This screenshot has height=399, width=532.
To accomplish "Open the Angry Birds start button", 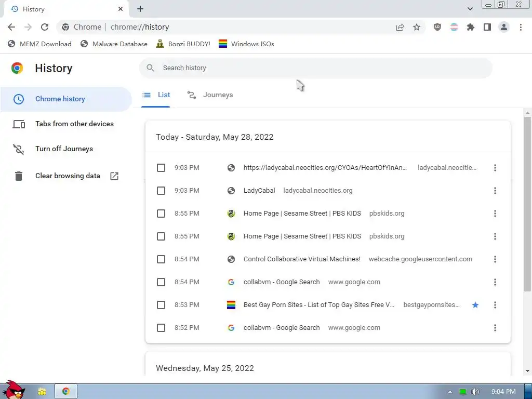I will click(14, 390).
